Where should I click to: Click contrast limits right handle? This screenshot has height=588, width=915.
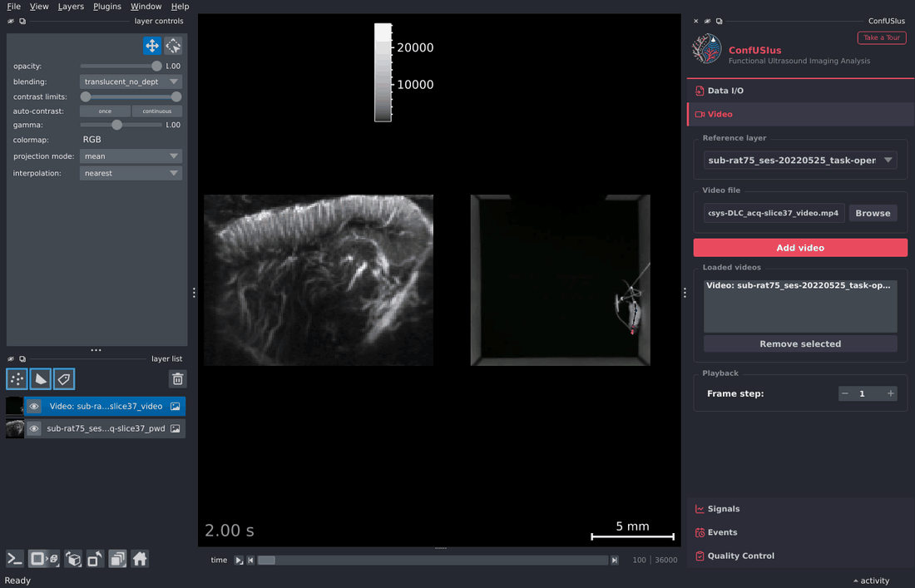(x=176, y=96)
